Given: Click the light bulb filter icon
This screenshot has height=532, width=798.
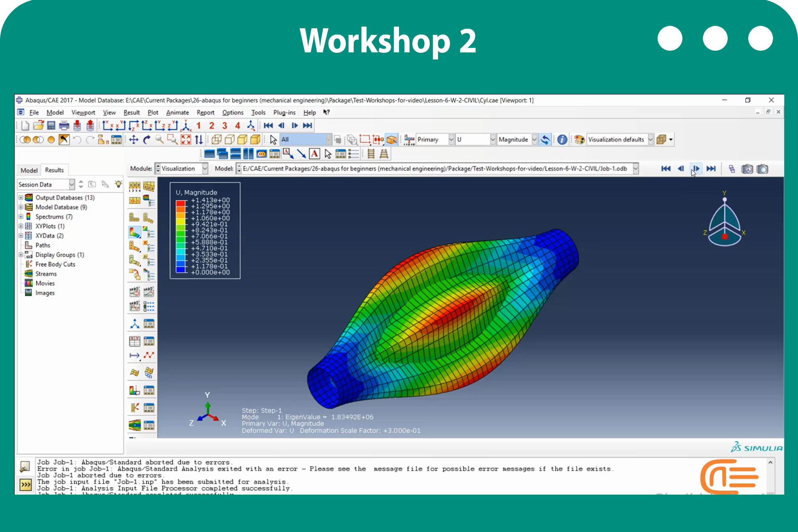Looking at the screenshot, I should (118, 184).
